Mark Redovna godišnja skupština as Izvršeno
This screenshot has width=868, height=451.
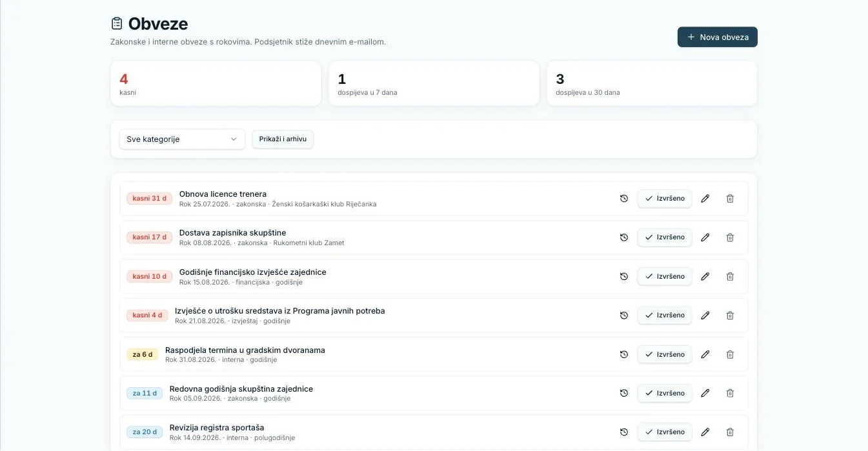pyautogui.click(x=665, y=393)
